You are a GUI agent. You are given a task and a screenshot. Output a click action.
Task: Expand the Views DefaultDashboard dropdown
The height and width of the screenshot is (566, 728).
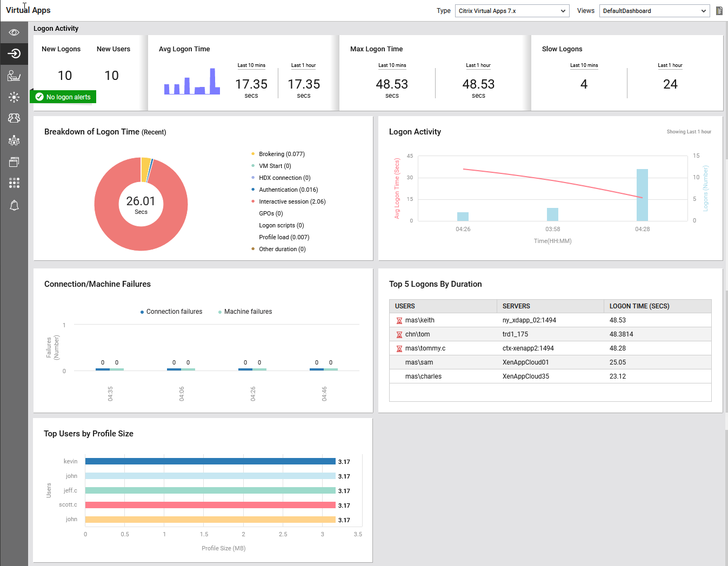[654, 11]
